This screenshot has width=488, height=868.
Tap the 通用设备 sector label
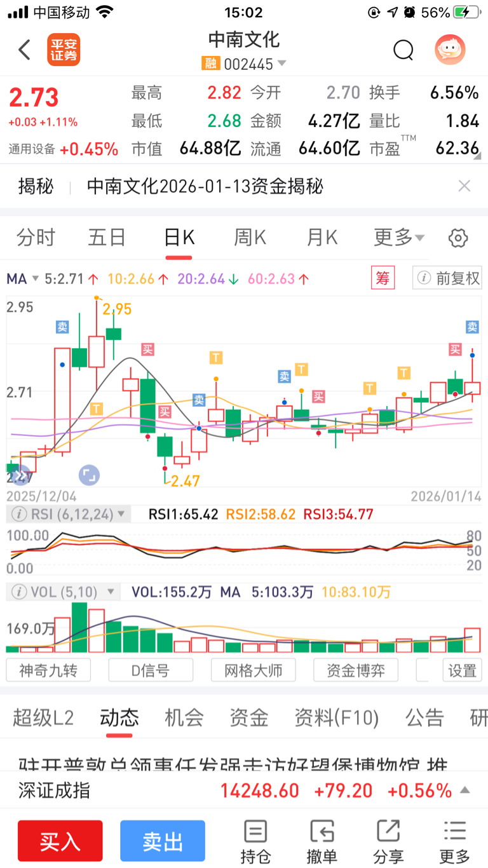coord(32,149)
